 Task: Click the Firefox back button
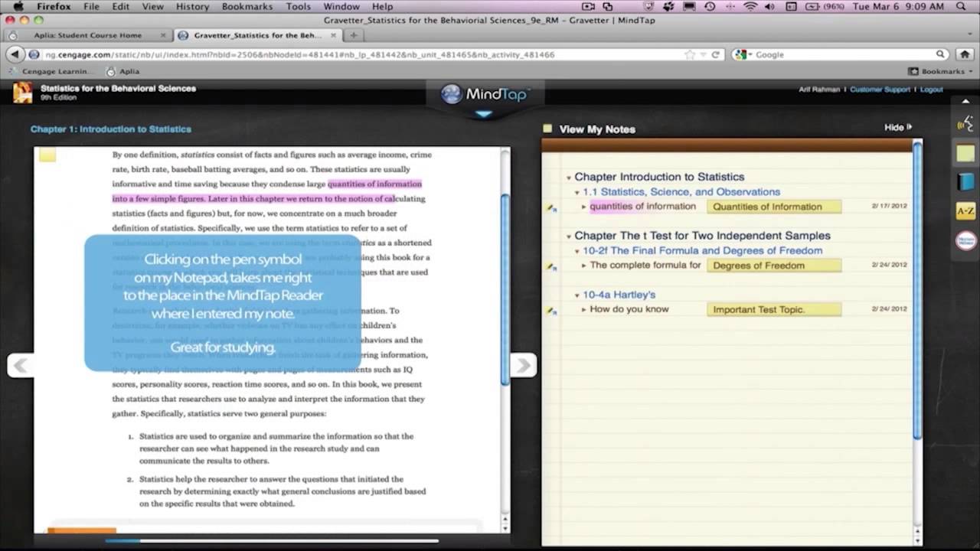click(15, 54)
